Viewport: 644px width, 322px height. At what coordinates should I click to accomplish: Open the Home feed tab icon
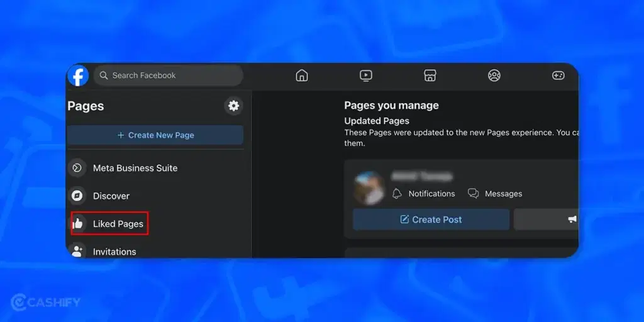point(302,75)
